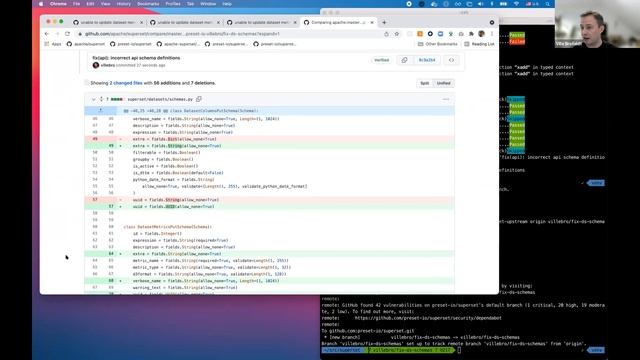The image size is (640, 360).
Task: Open villebro's profile link
Action: pyautogui.click(x=108, y=65)
